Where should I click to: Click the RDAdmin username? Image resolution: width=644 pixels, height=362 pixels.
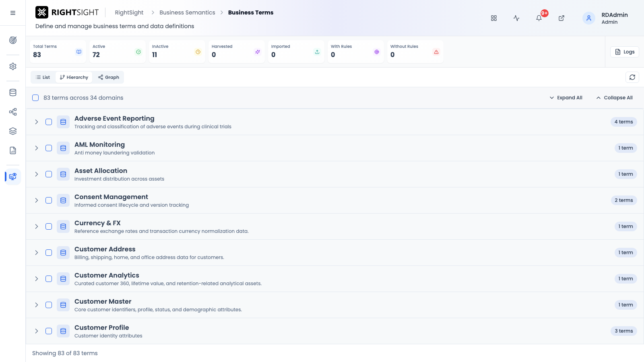click(x=615, y=15)
